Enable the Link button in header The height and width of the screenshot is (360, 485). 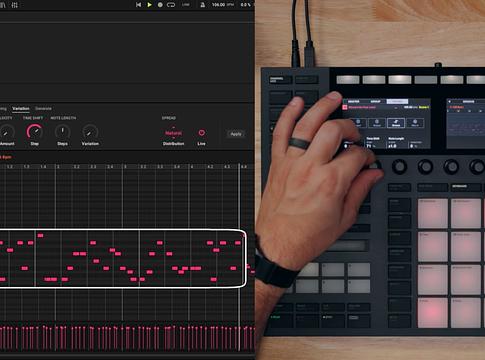pyautogui.click(x=186, y=5)
